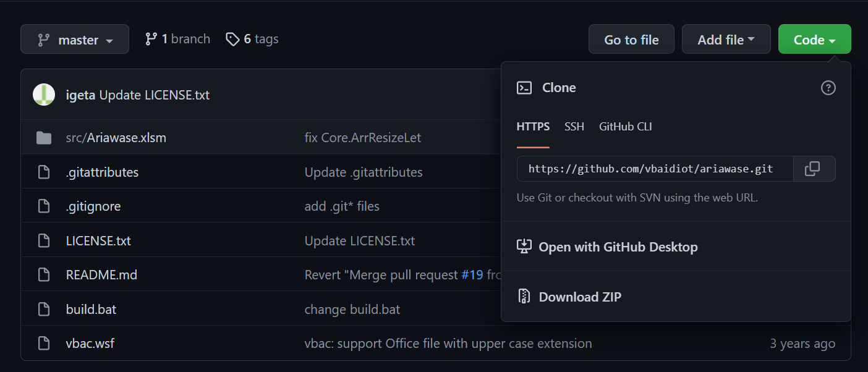Click Open with GitHub Desktop
868x372 pixels.
[676, 247]
